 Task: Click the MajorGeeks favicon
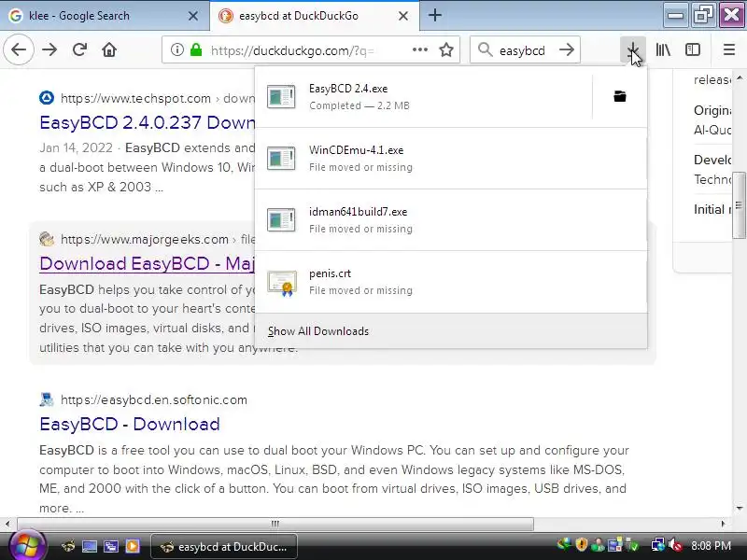click(x=47, y=239)
